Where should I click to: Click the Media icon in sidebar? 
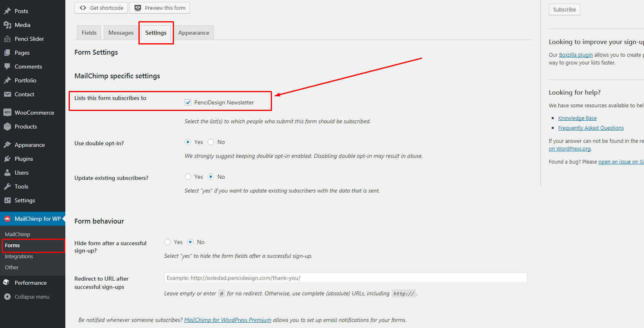pyautogui.click(x=7, y=25)
